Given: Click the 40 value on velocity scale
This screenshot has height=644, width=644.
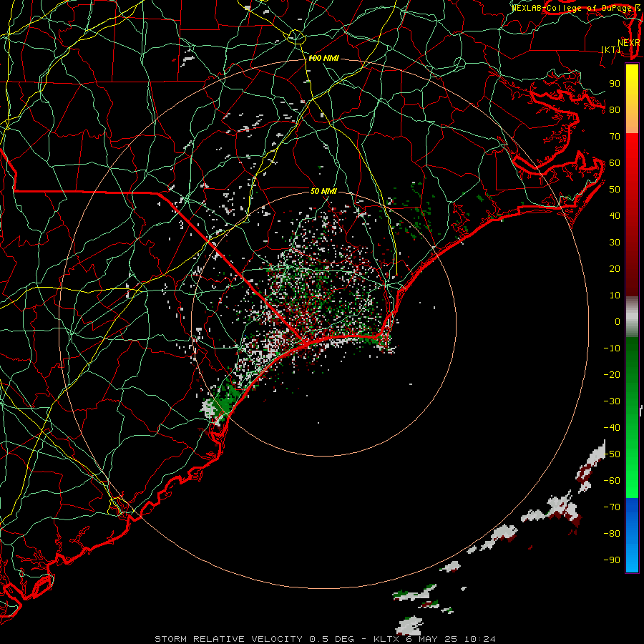Looking at the screenshot, I should 615,216.
